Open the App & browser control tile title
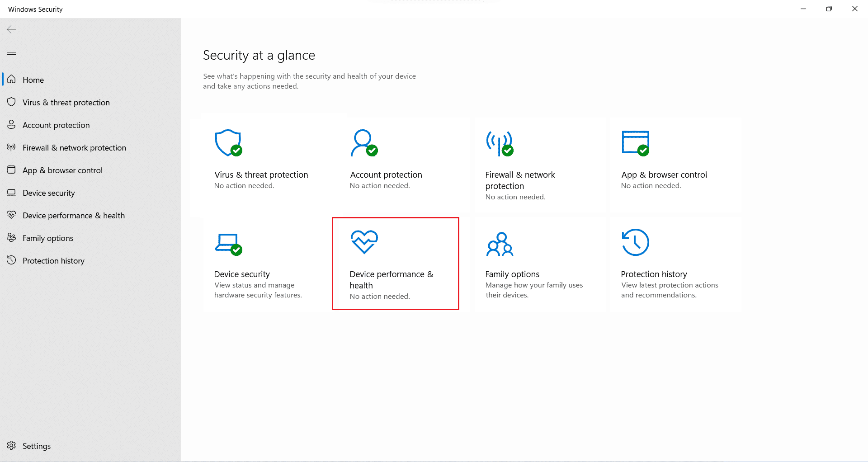868x462 pixels. (x=664, y=175)
